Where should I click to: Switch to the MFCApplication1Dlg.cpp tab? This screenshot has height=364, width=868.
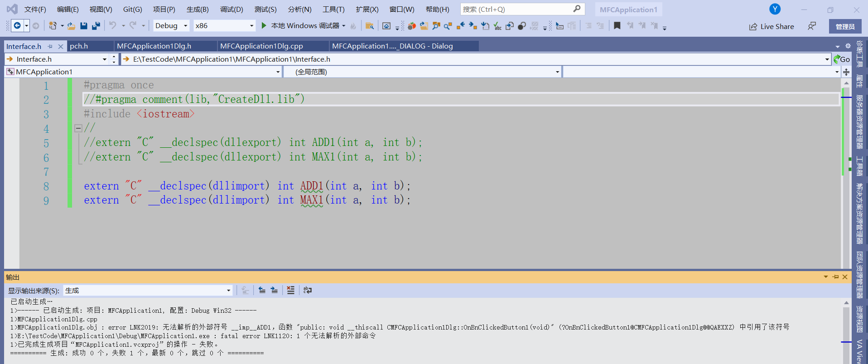point(273,46)
